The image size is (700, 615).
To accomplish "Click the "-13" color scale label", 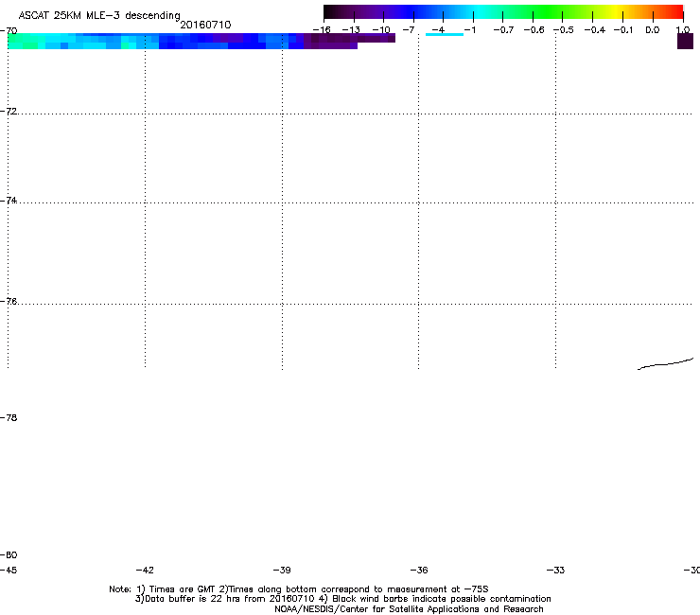I will 351,30.
